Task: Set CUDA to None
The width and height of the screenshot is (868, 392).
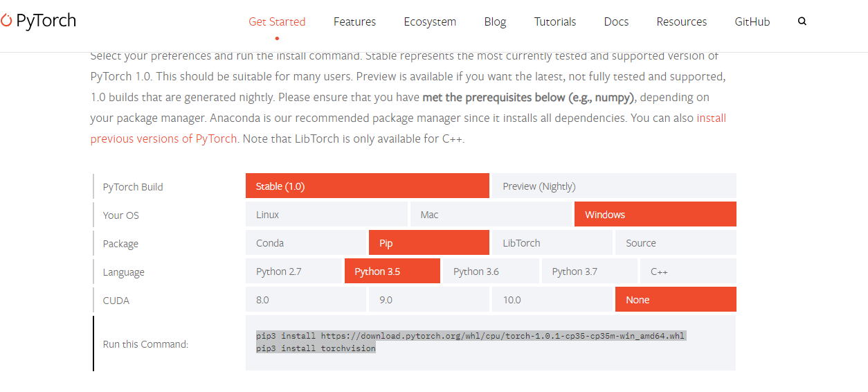Action: tap(676, 299)
